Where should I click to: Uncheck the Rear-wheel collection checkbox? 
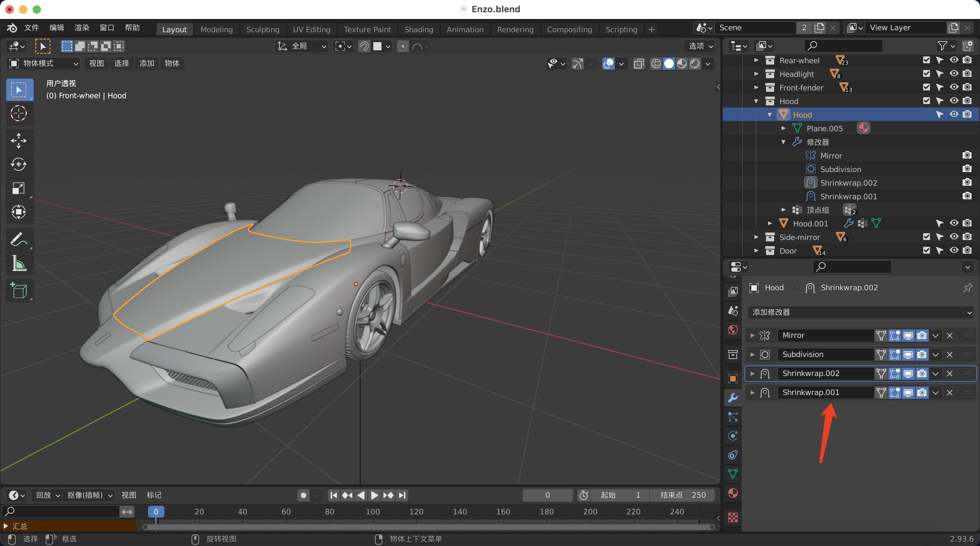(x=926, y=60)
